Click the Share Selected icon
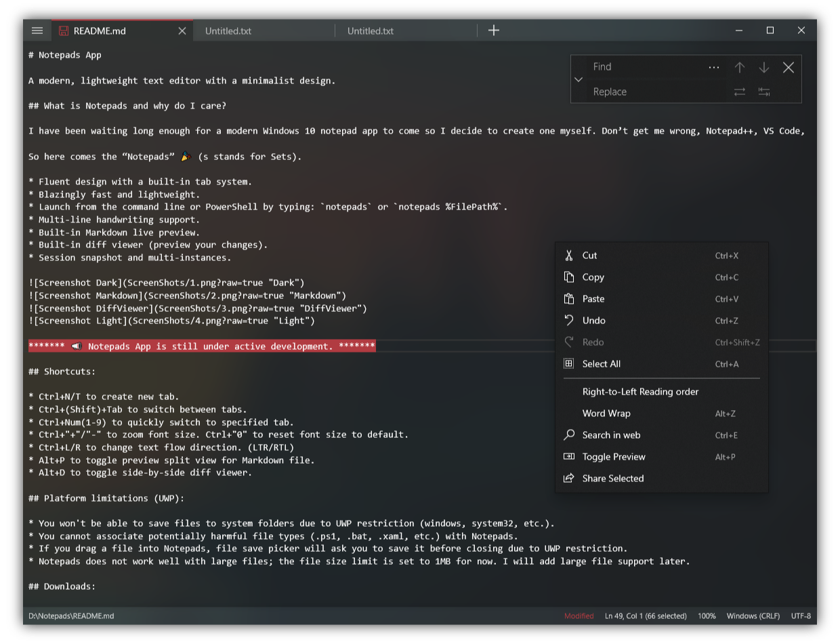840x644 pixels. click(568, 478)
